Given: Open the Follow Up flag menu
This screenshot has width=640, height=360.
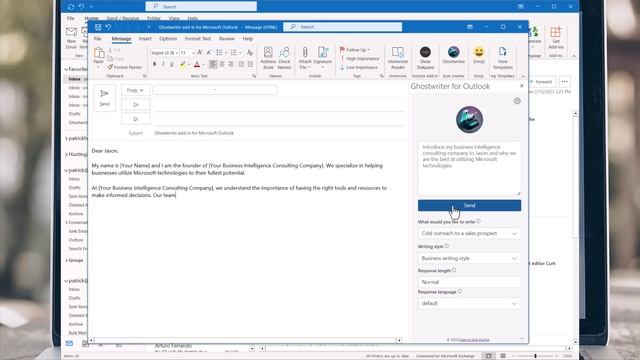Looking at the screenshot, I should [x=355, y=50].
